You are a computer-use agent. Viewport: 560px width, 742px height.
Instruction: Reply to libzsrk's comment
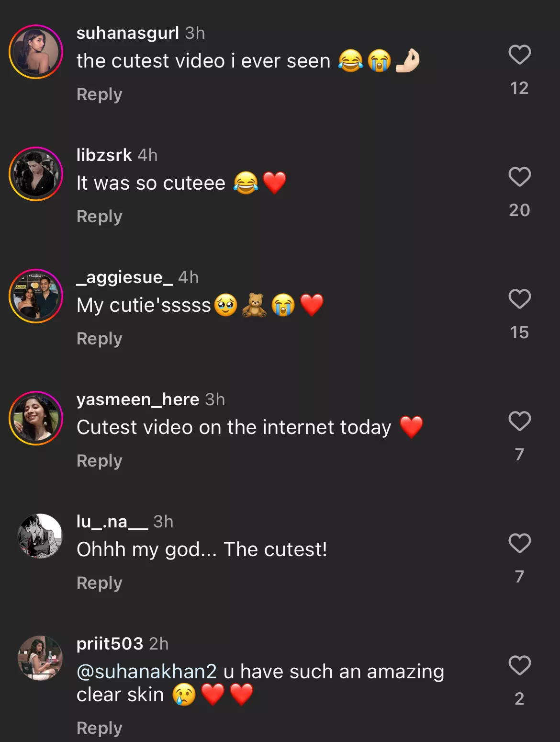[100, 217]
